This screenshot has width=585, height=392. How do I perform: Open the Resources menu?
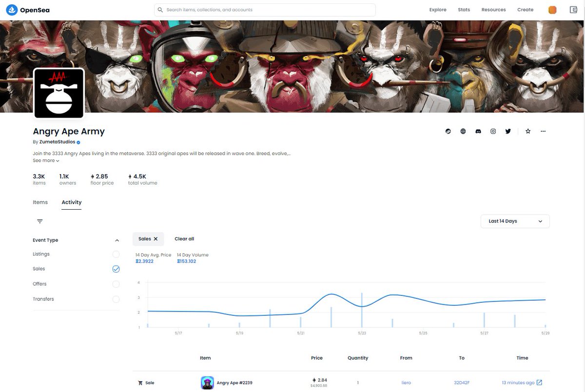pyautogui.click(x=493, y=10)
